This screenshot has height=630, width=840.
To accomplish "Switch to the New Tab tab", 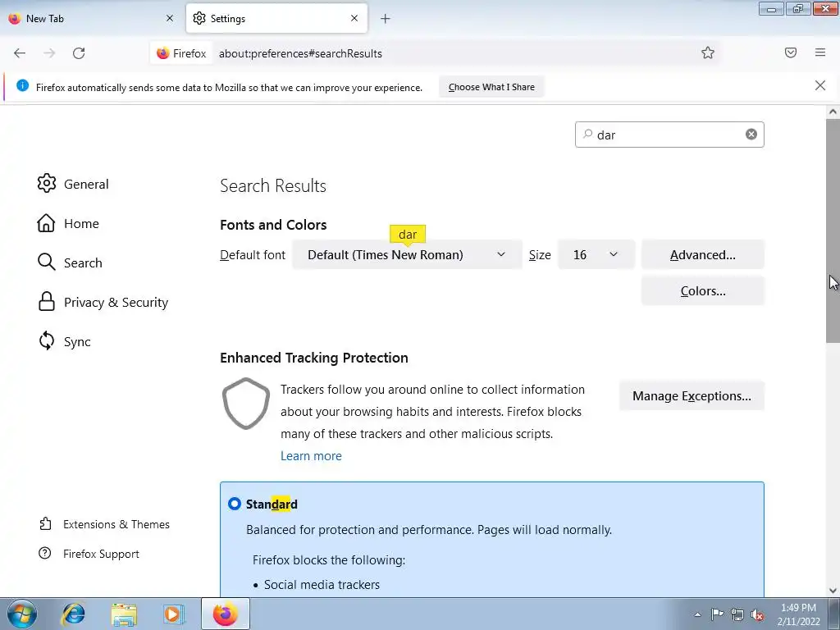I will coord(92,19).
